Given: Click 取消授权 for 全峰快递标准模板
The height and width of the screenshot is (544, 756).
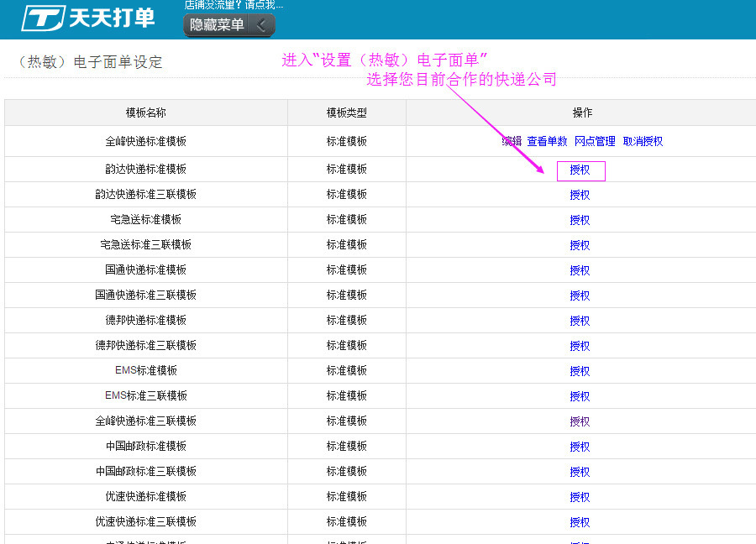Looking at the screenshot, I should coord(643,141).
